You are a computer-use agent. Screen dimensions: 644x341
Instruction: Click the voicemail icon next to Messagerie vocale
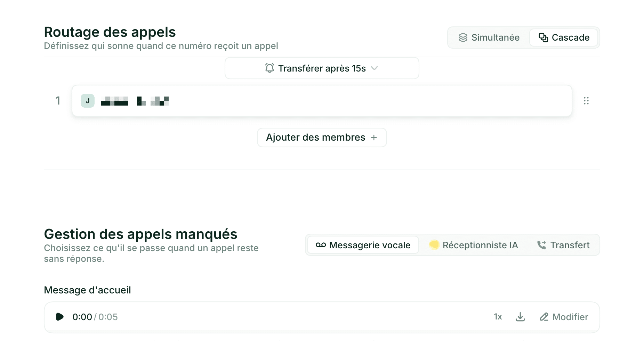[321, 245]
